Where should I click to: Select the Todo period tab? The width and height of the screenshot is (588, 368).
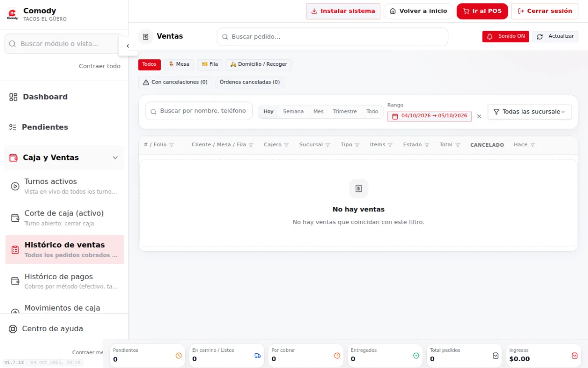tap(372, 112)
